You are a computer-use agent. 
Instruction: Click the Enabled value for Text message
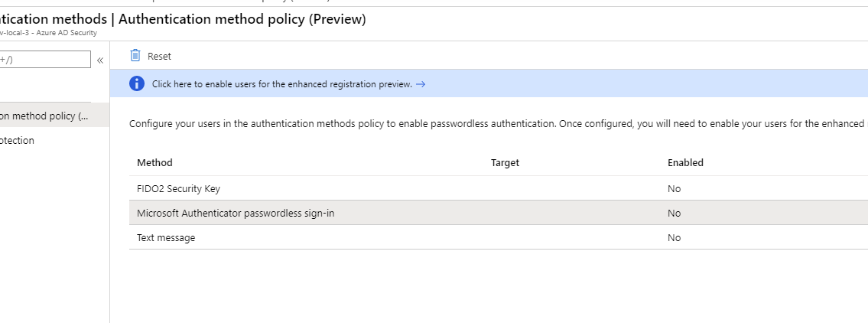click(674, 237)
